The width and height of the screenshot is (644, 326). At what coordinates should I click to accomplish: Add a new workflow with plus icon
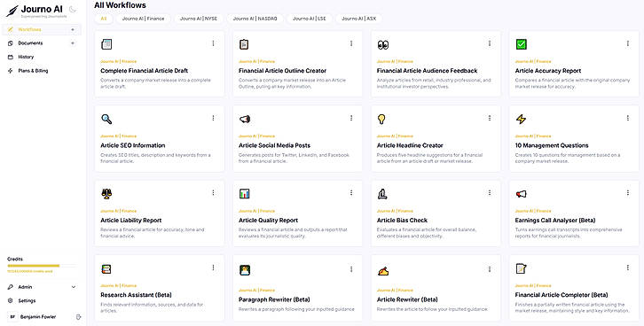pos(73,29)
